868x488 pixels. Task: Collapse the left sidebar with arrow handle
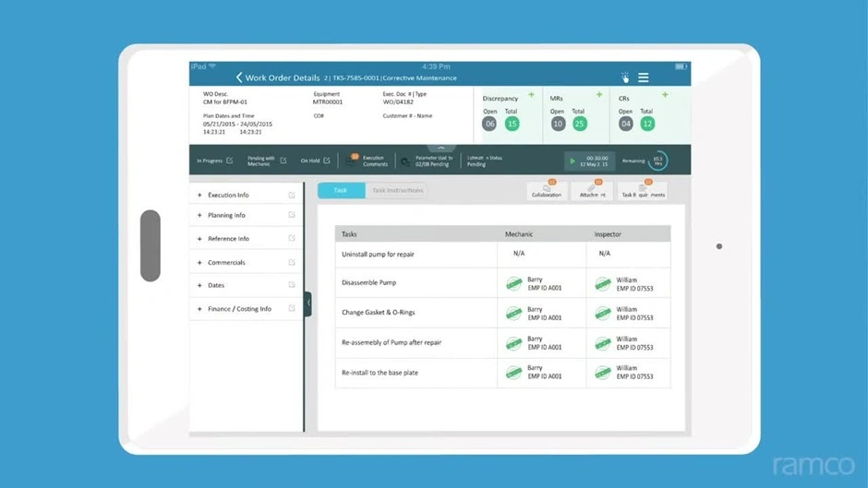[x=308, y=303]
